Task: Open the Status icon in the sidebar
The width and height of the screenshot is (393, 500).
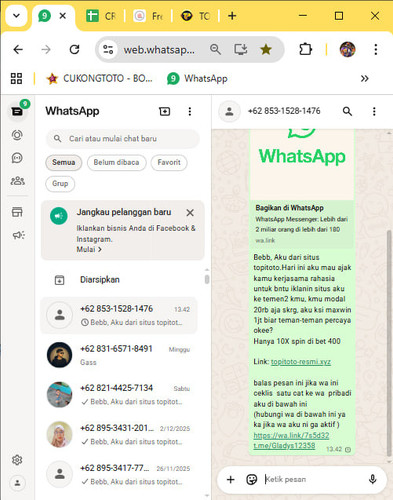Action: tap(17, 135)
